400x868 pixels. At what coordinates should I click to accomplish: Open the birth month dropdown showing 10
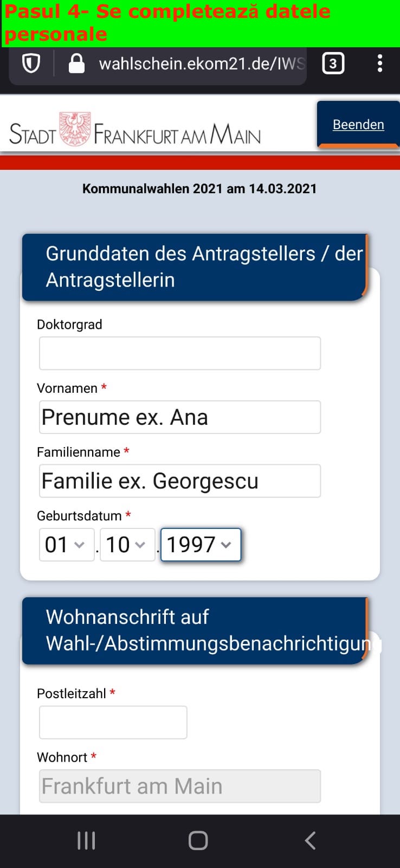click(x=126, y=545)
